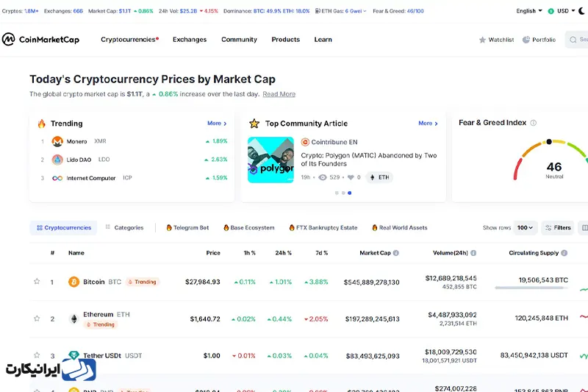The width and height of the screenshot is (588, 392).
Task: Click Fear & Greed Index info icon
Action: coord(534,123)
